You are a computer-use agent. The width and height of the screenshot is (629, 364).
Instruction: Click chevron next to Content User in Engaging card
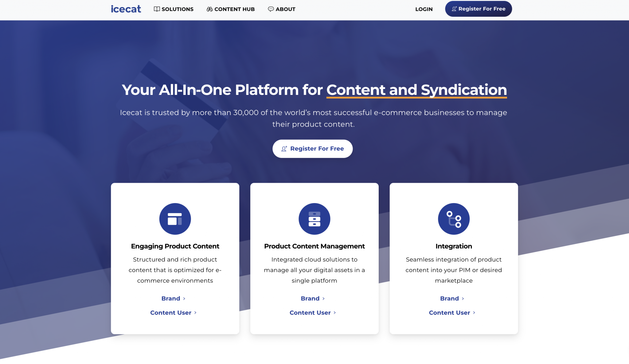coord(195,313)
